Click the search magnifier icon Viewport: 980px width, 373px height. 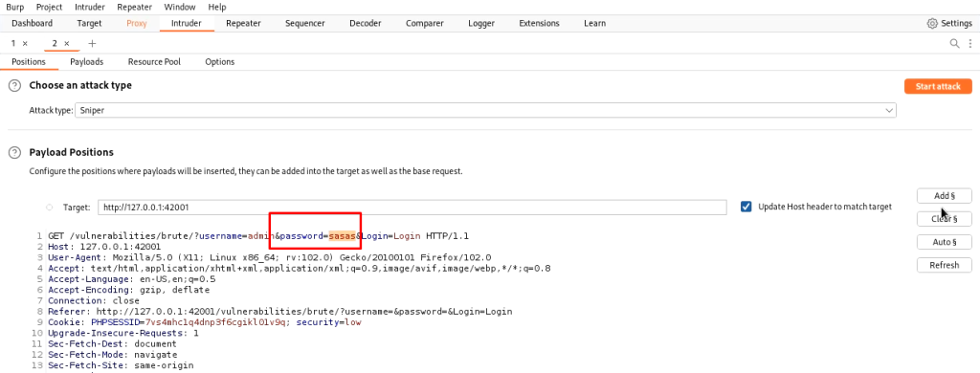(954, 43)
